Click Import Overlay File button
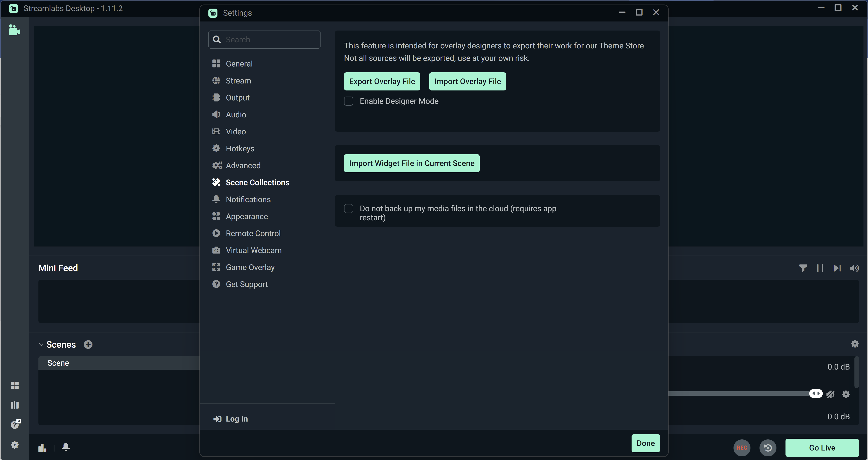This screenshot has height=460, width=868. point(467,81)
